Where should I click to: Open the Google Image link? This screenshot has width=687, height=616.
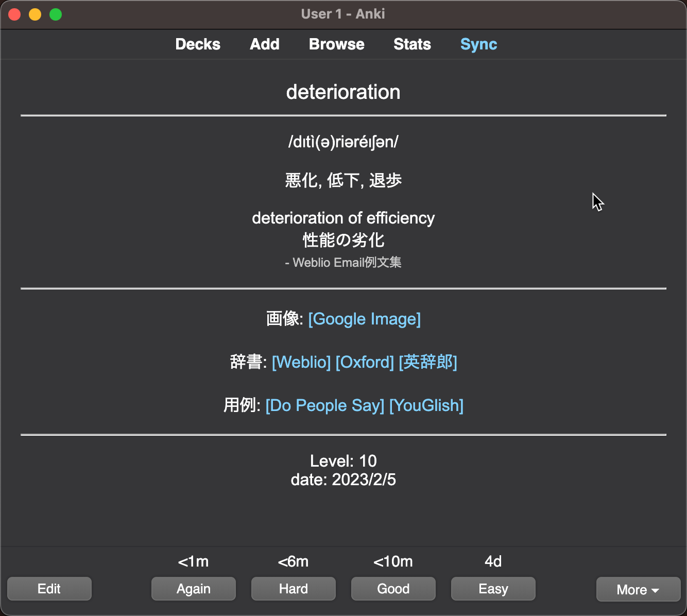365,319
